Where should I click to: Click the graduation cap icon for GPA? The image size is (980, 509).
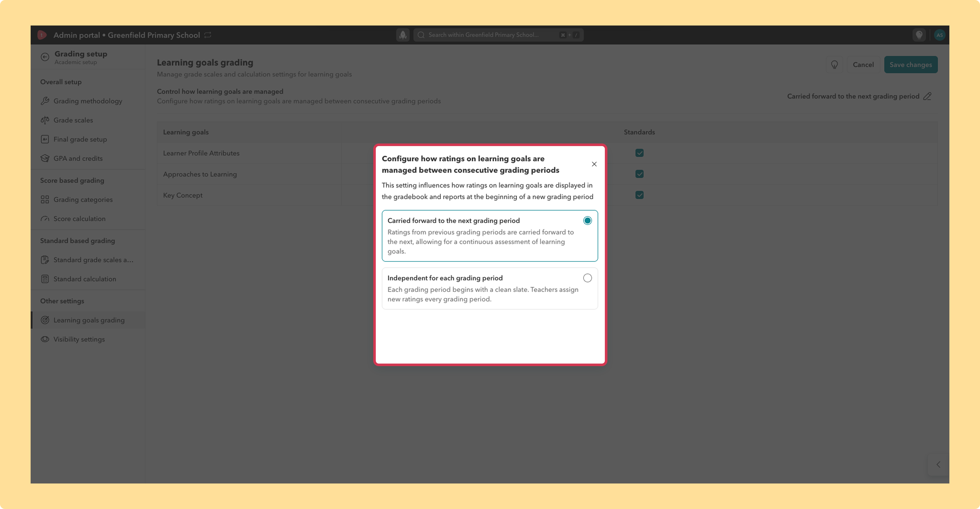click(x=45, y=158)
